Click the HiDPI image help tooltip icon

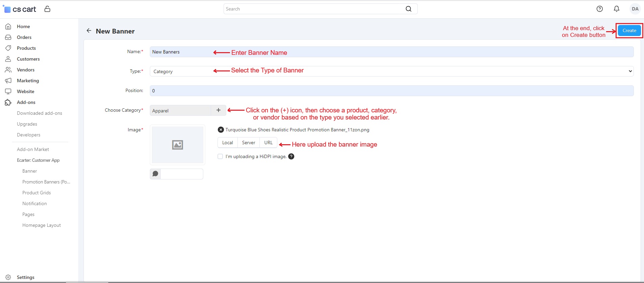[291, 156]
